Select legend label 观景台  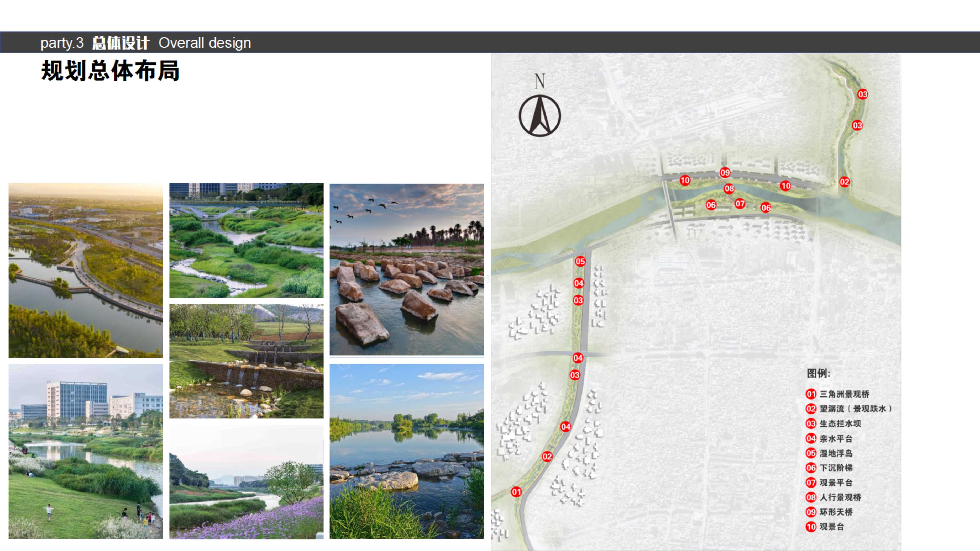[832, 527]
